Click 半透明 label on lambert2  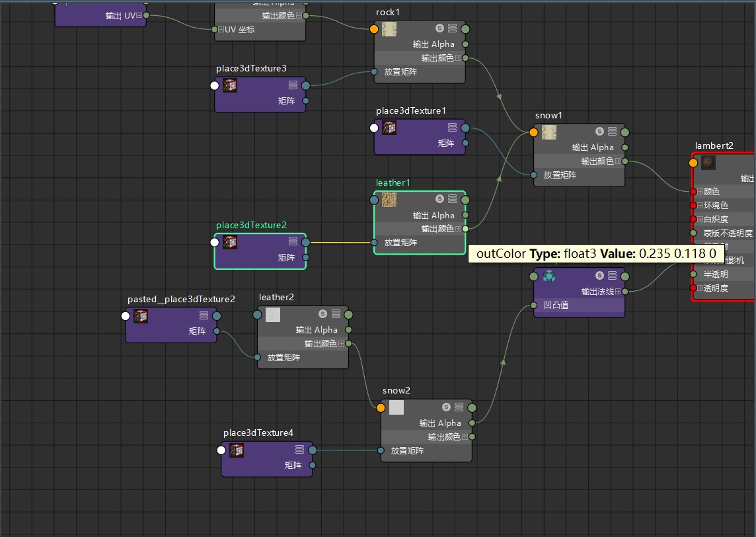click(x=716, y=274)
